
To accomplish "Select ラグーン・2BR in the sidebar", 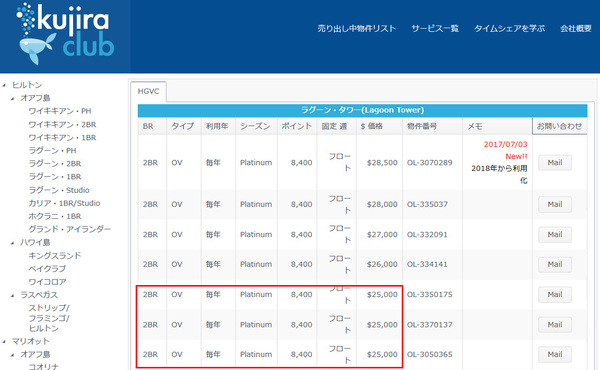I will pos(55,163).
